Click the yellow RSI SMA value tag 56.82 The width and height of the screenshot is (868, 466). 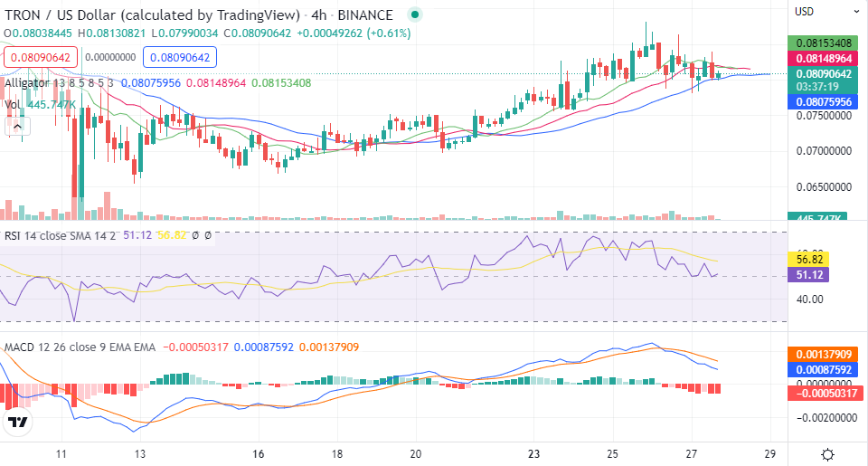point(808,260)
